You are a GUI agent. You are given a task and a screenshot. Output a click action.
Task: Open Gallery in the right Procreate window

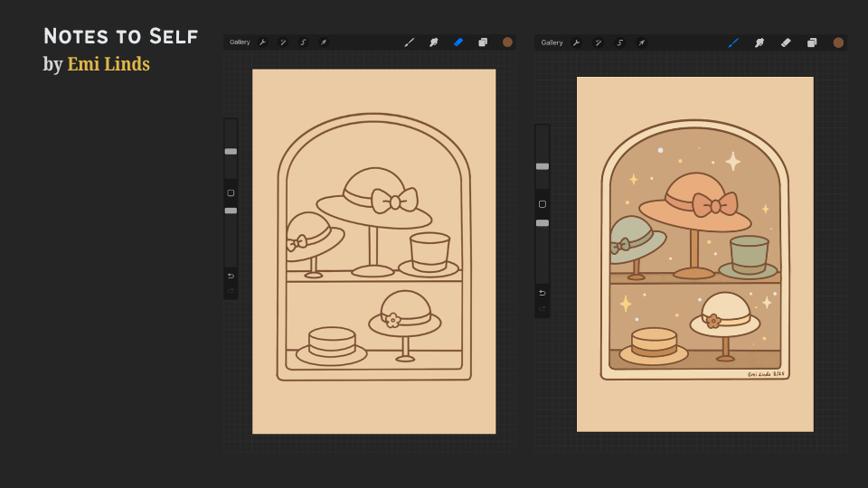point(552,42)
